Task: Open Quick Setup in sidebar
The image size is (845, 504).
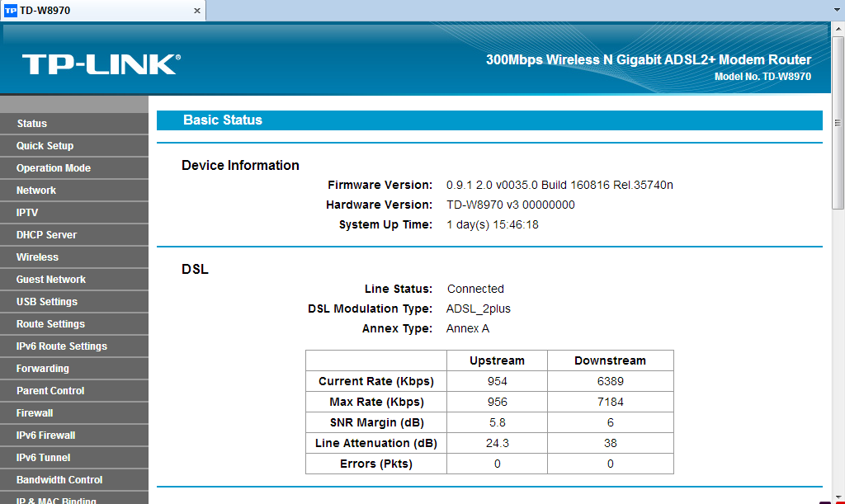Action: coord(73,146)
